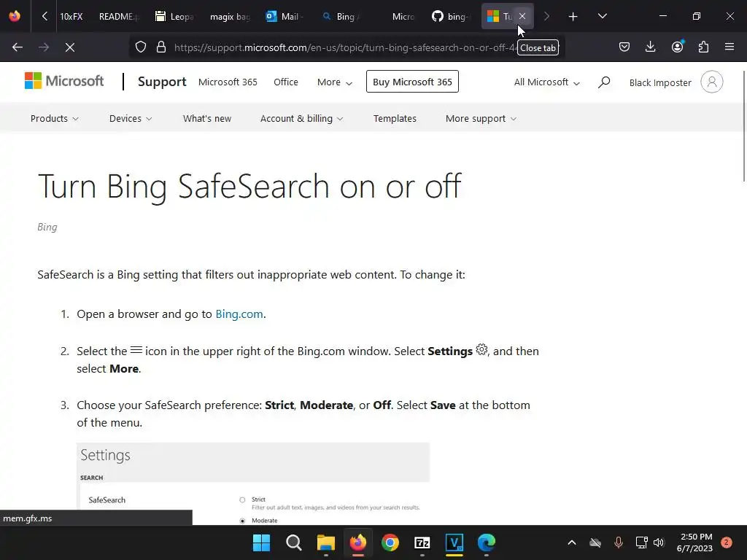Open the Support home link
Image resolution: width=747 pixels, height=560 pixels.
click(x=162, y=82)
